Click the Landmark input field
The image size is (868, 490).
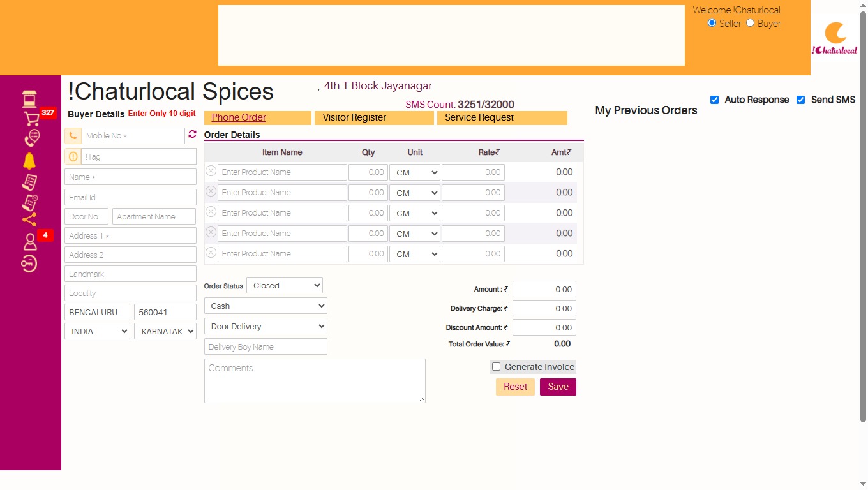tap(130, 274)
